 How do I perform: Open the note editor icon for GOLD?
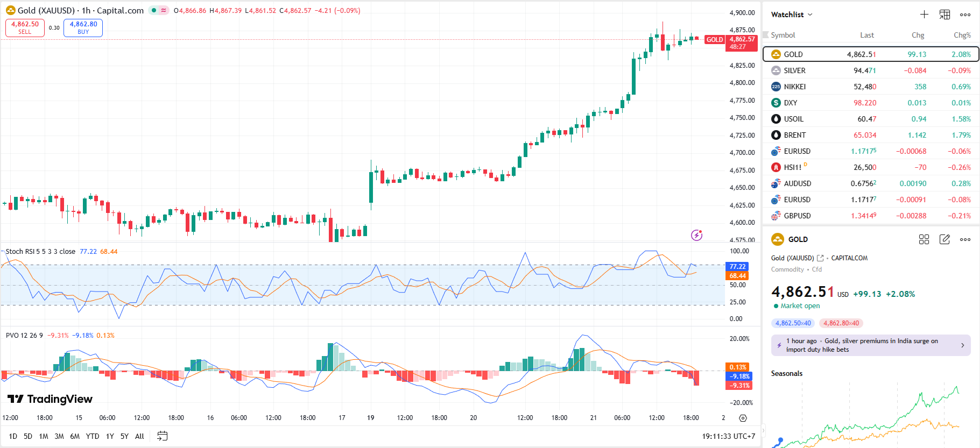944,239
